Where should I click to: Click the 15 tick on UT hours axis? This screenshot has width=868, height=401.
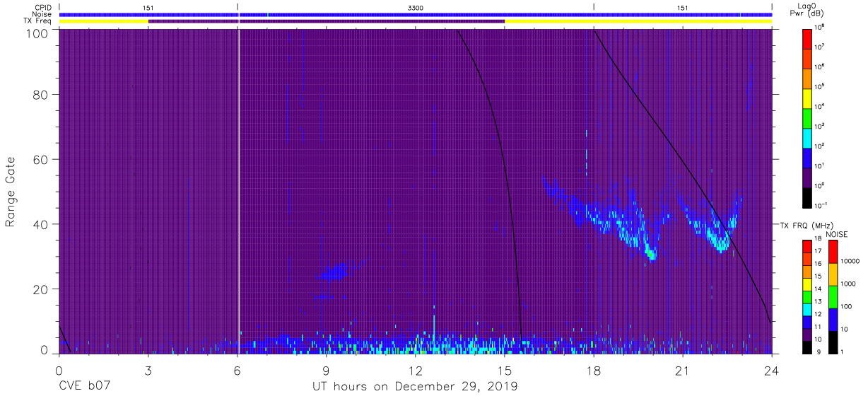(505, 371)
